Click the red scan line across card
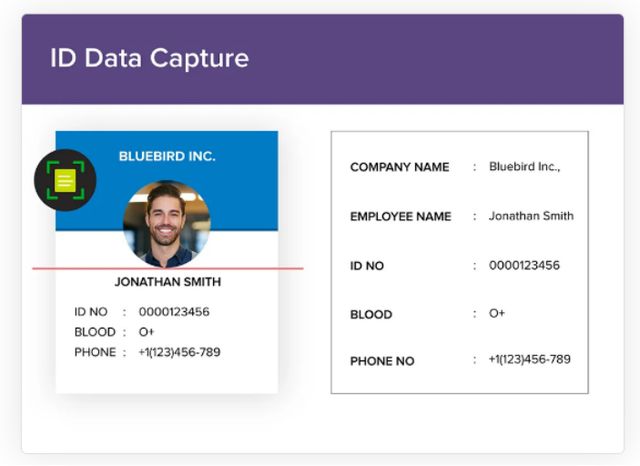 coord(168,269)
